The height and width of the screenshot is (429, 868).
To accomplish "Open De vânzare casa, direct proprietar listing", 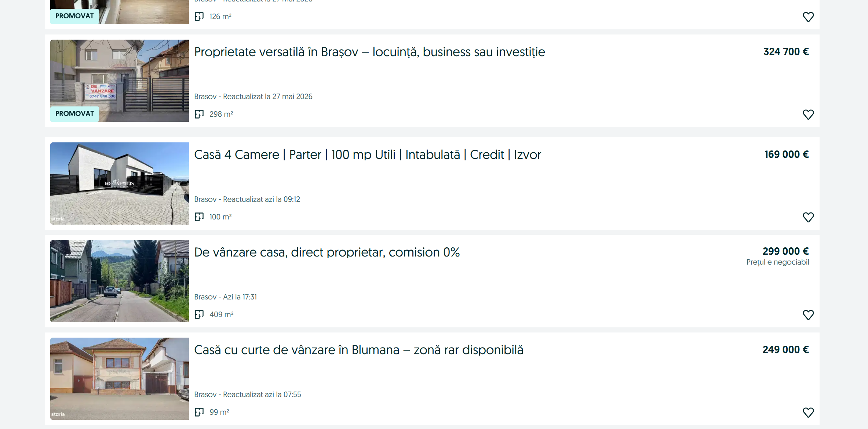I will [327, 252].
